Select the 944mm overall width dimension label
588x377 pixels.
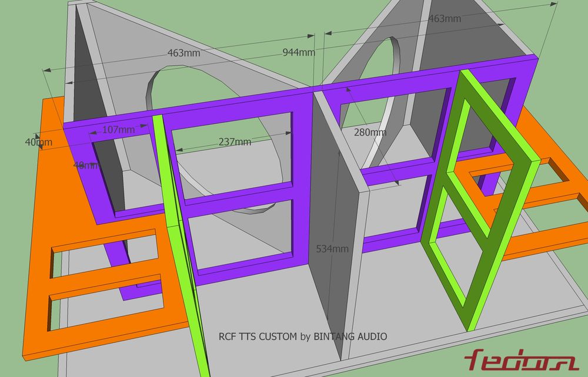299,53
